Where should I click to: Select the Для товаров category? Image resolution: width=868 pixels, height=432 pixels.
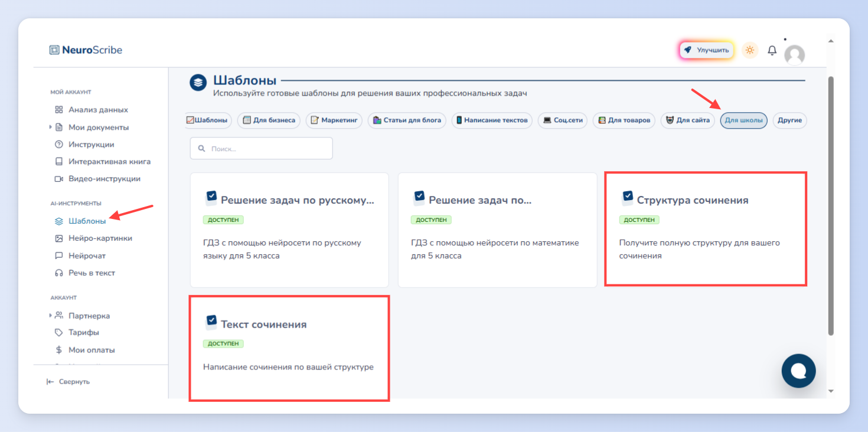[624, 120]
